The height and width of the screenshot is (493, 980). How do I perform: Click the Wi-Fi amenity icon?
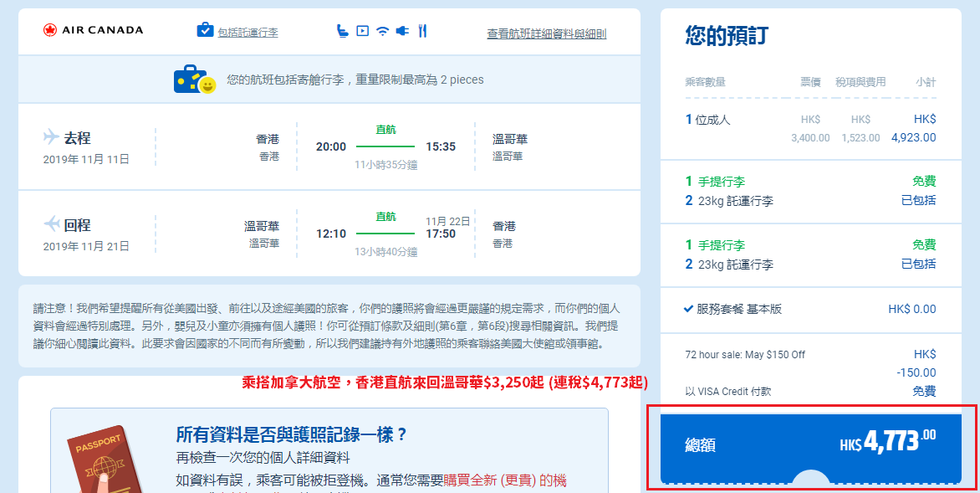click(x=382, y=31)
